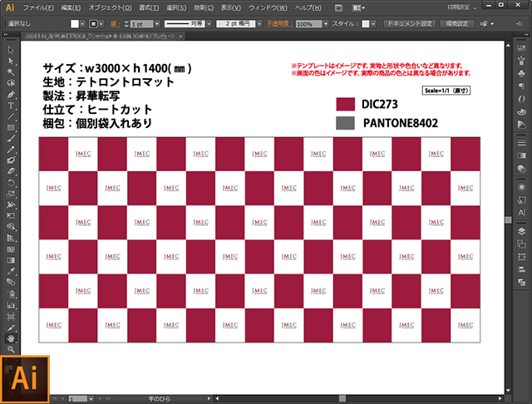Click the ドキュメント設定 button

(x=409, y=24)
